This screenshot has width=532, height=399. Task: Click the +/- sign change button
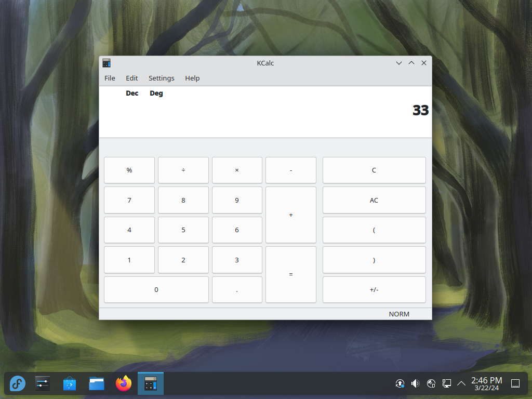pyautogui.click(x=374, y=290)
